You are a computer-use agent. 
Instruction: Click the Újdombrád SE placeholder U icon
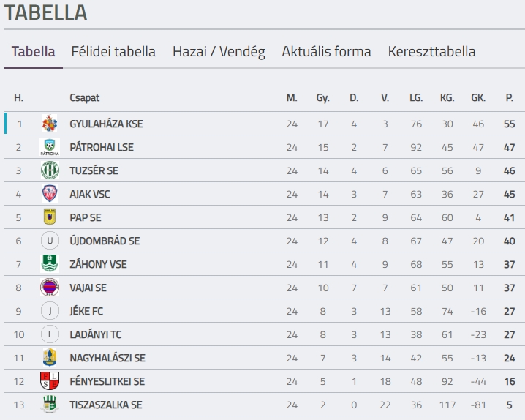click(50, 241)
